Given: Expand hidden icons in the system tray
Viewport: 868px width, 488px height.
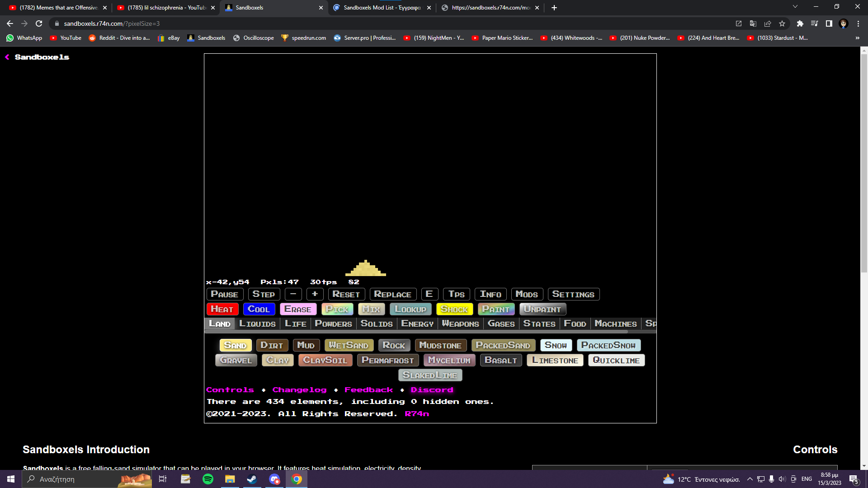Looking at the screenshot, I should click(x=750, y=479).
